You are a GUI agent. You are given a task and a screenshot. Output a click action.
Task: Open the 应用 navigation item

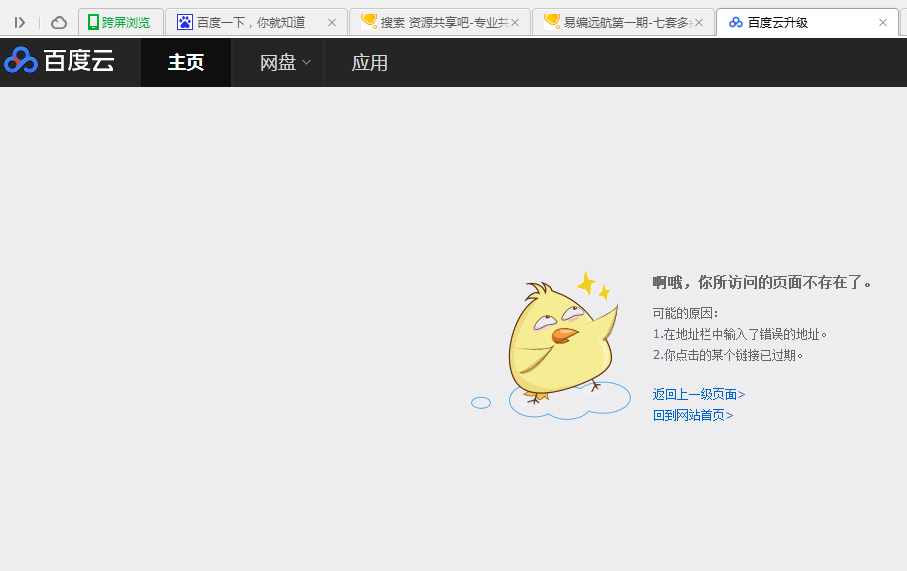click(370, 62)
